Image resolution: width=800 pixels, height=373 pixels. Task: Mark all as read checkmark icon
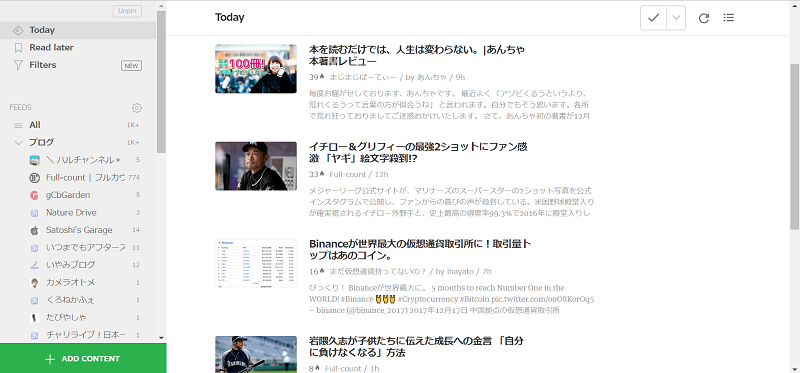(653, 18)
